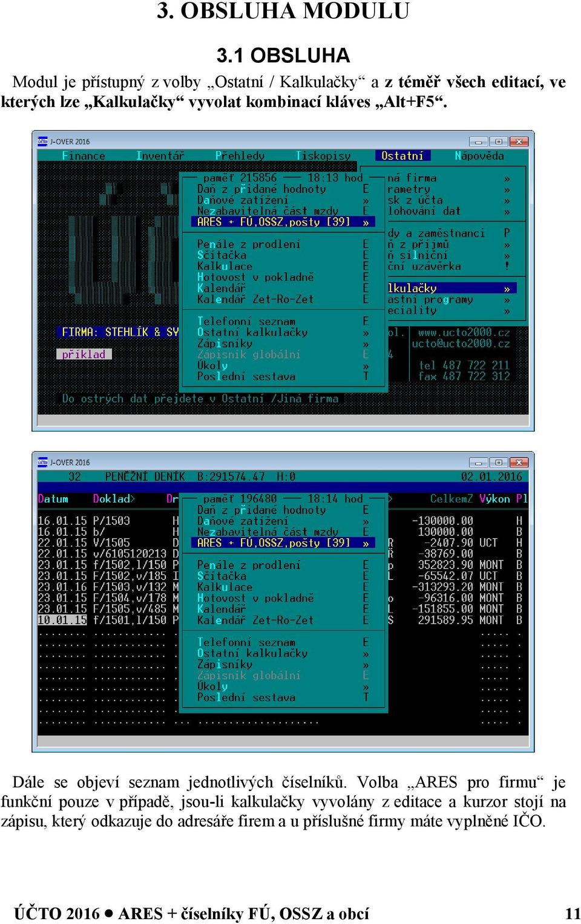
Task: Click the www.ucto2000.cz address
Action: click(x=464, y=333)
